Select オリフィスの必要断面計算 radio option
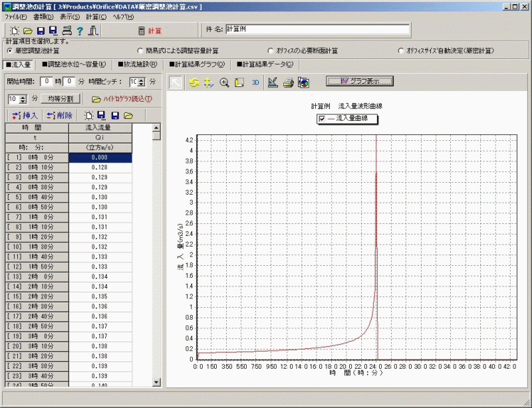532x408 pixels. tap(271, 51)
